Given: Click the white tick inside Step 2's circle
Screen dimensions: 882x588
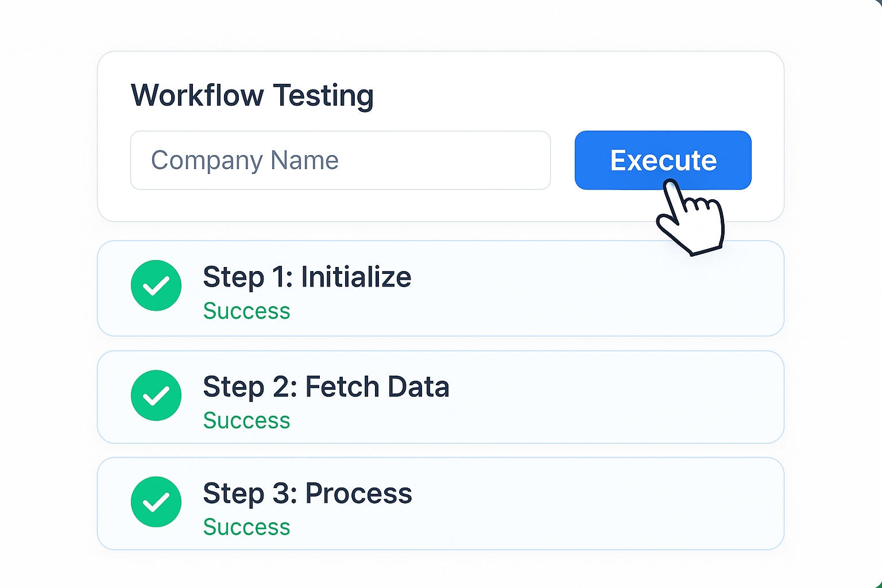Looking at the screenshot, I should 156,396.
